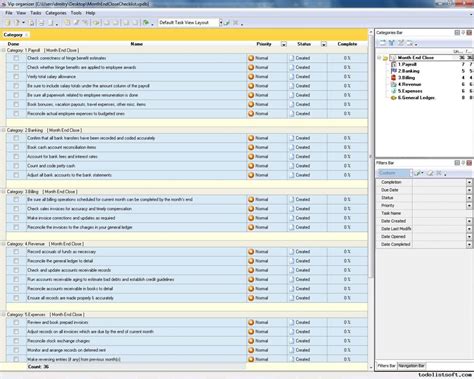The height and width of the screenshot is (379, 474).
Task: Click status icon for 'Review and book prepaid invoices'
Action: 292,322
